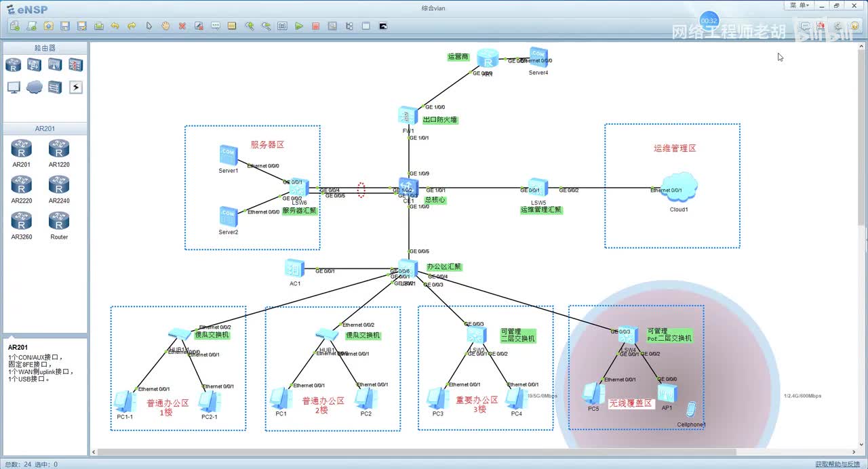This screenshot has width=868, height=469.
Task: Choose the WLAN device category
Action: [55, 65]
